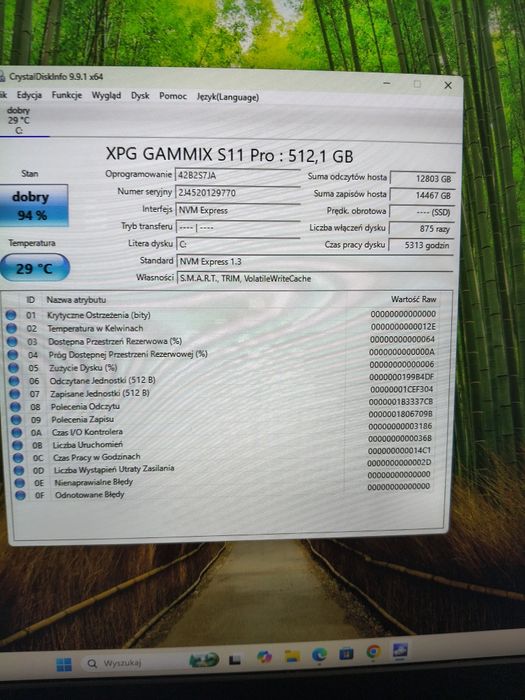Click status icon of Nienaprawialne Błędy row
Image resolution: width=525 pixels, height=700 pixels.
pyautogui.click(x=20, y=483)
